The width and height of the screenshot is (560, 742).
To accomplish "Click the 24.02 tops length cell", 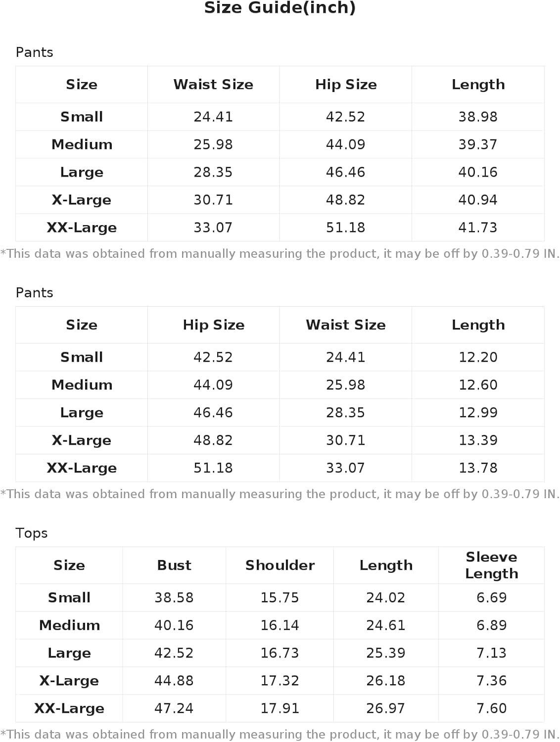I will click(x=386, y=598).
